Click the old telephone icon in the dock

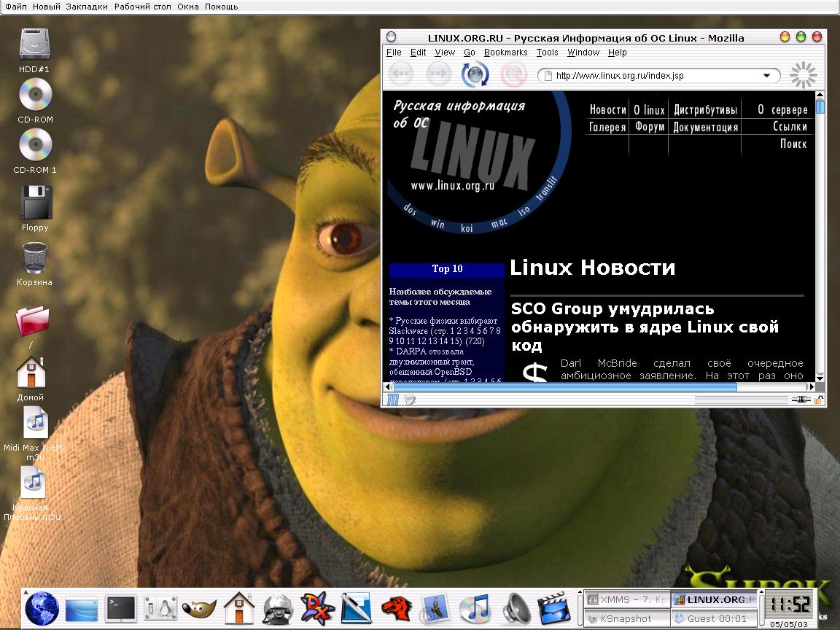click(278, 609)
